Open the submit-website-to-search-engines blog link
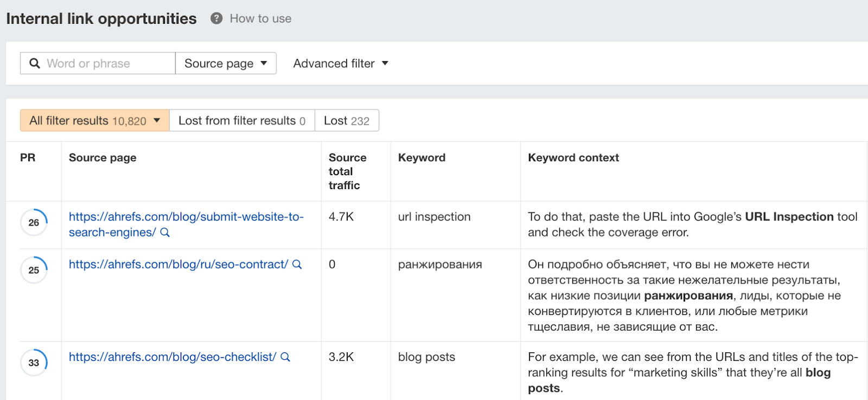Viewport: 868px width, 400px height. tap(186, 217)
